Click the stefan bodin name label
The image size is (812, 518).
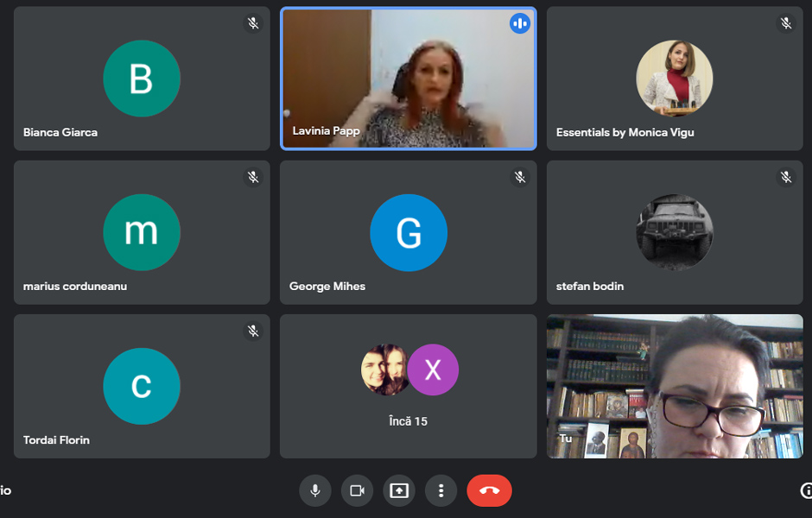coord(590,286)
